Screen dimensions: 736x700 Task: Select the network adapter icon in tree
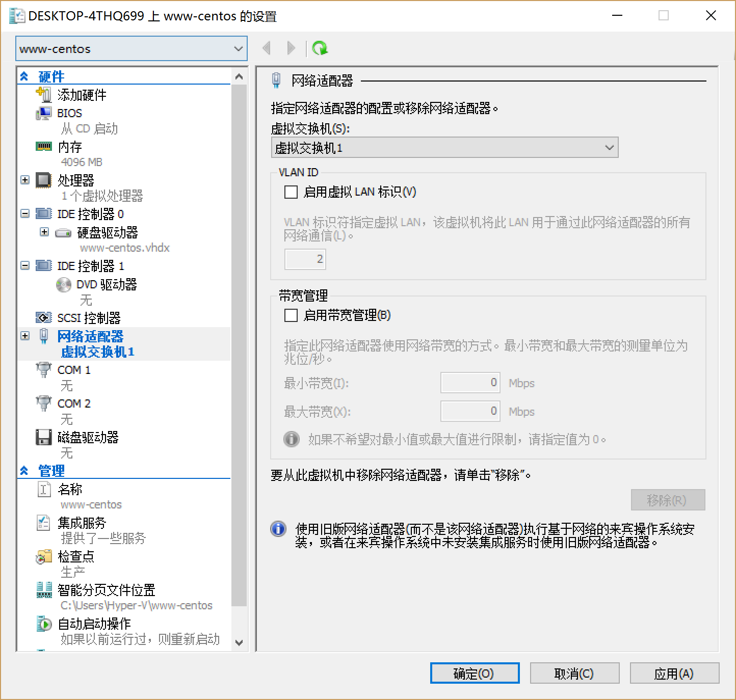click(x=44, y=336)
